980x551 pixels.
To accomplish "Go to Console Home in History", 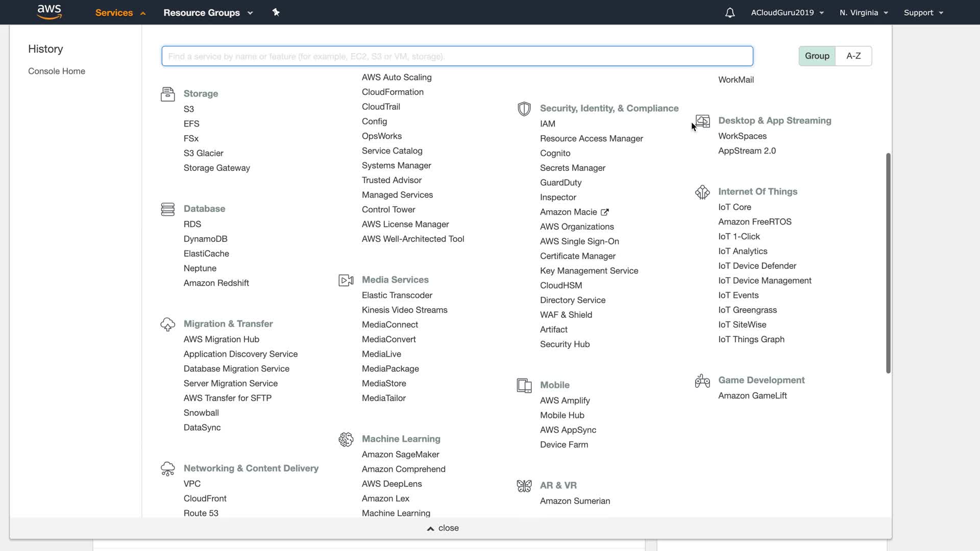I will [x=57, y=71].
